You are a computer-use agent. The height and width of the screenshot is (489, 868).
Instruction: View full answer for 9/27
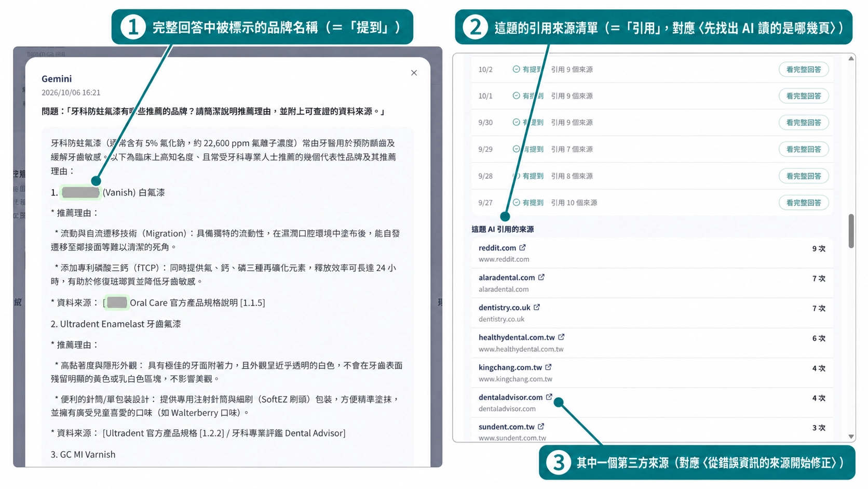tap(803, 203)
